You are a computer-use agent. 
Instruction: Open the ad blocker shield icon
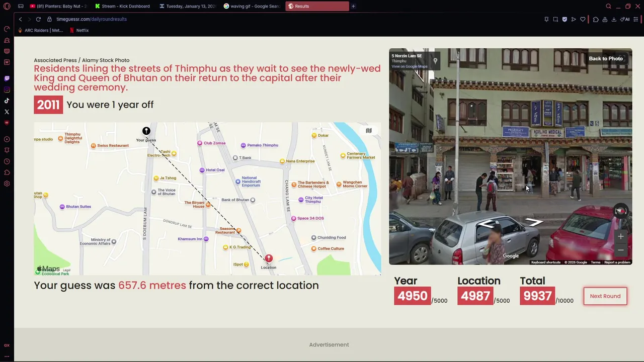coord(565,19)
